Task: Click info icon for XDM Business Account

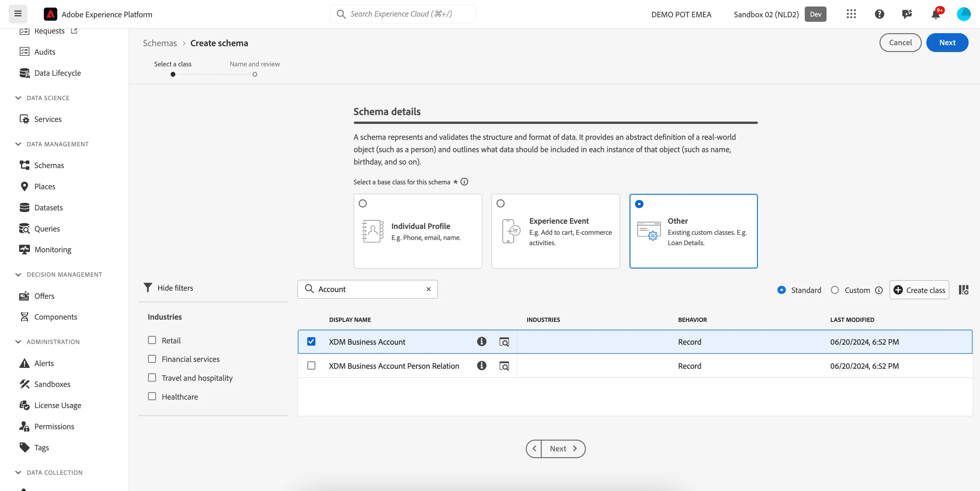Action: tap(482, 341)
